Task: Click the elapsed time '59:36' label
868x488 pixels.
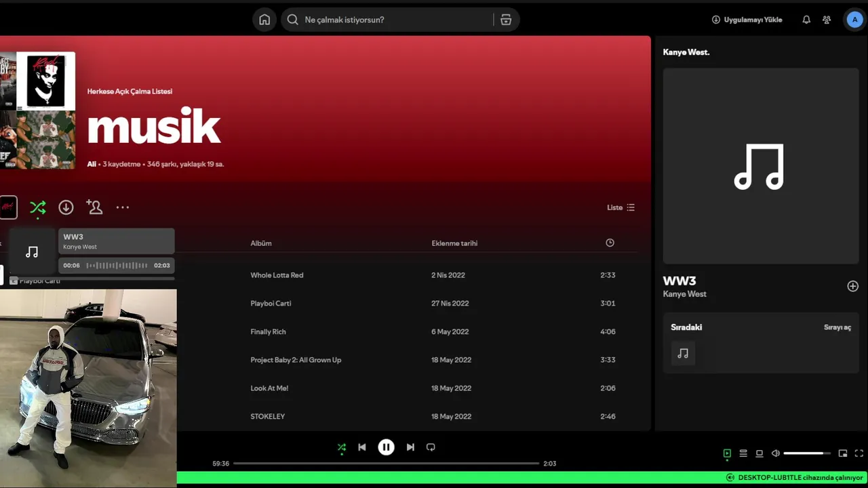Action: (x=220, y=464)
